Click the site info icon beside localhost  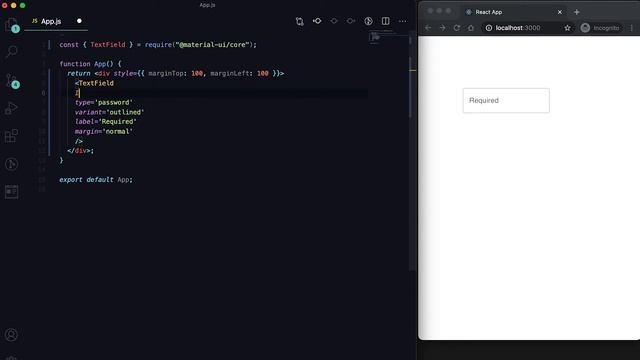tap(489, 28)
